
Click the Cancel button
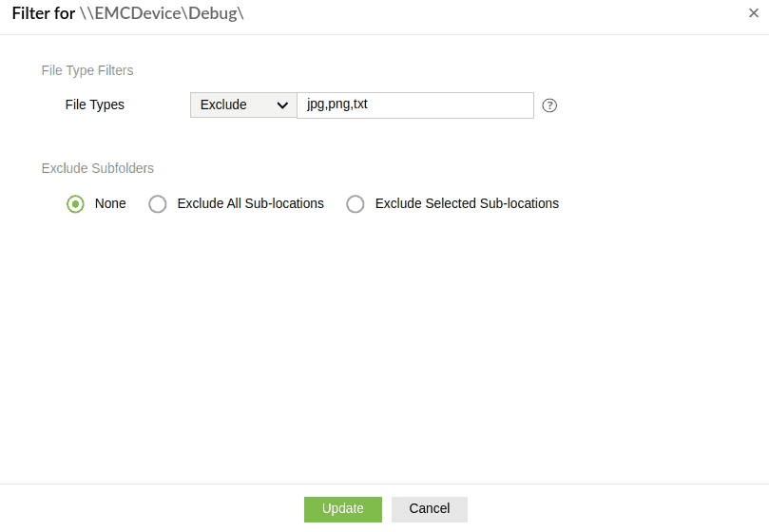coord(429,509)
